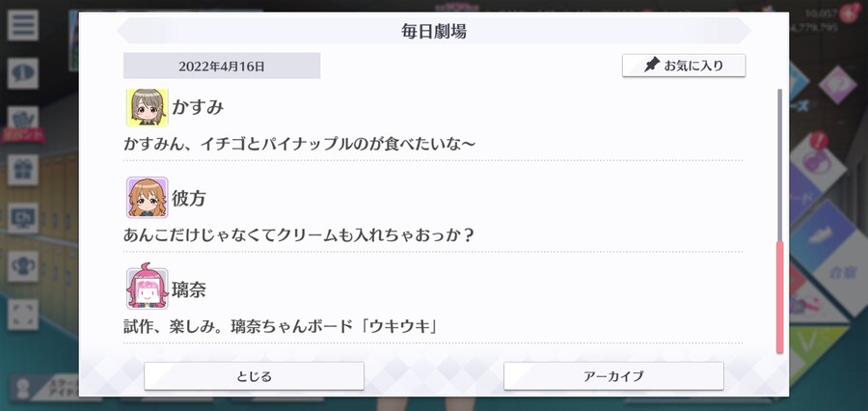Screen dimensions: 868x411
Task: Close dialog with とじる button
Action: pos(254,376)
